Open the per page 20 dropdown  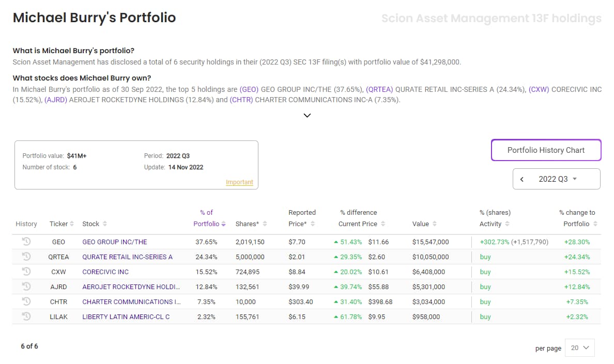coord(579,347)
